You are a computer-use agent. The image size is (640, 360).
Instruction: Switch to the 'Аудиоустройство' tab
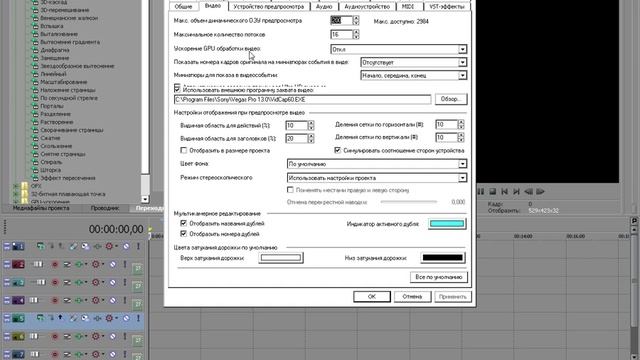pos(367,7)
